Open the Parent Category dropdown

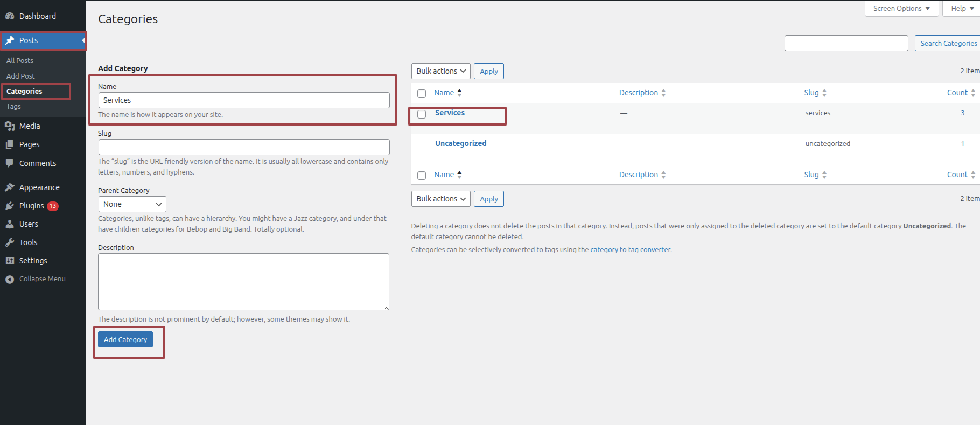click(x=132, y=204)
